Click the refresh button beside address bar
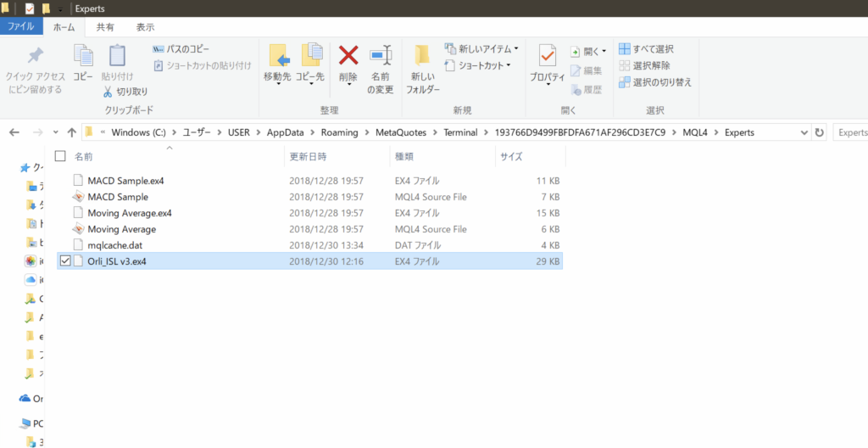The image size is (868, 448). click(819, 132)
